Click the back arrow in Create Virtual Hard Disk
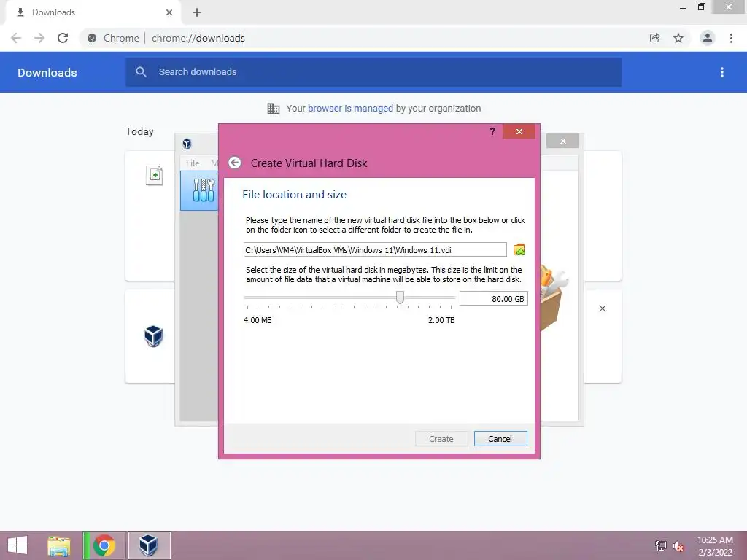The width and height of the screenshot is (747, 560). pyautogui.click(x=234, y=163)
